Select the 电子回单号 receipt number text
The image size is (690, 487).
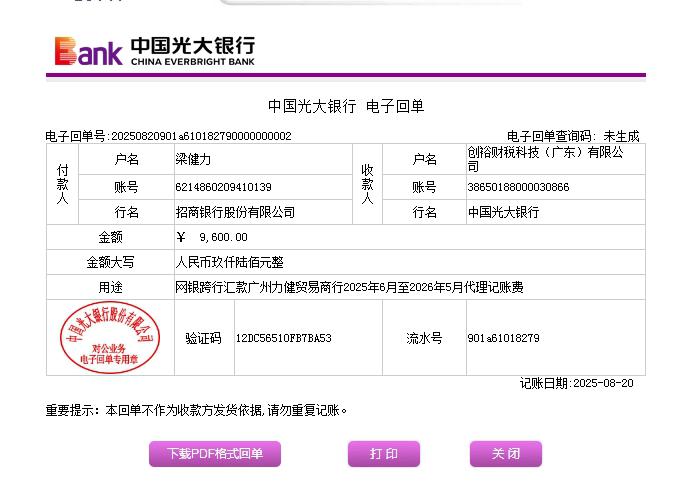pos(168,136)
